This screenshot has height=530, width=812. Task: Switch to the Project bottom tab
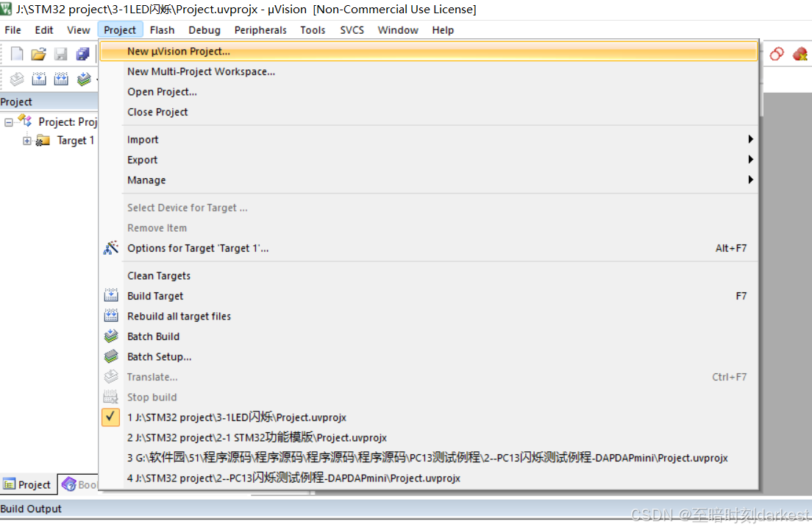[28, 484]
